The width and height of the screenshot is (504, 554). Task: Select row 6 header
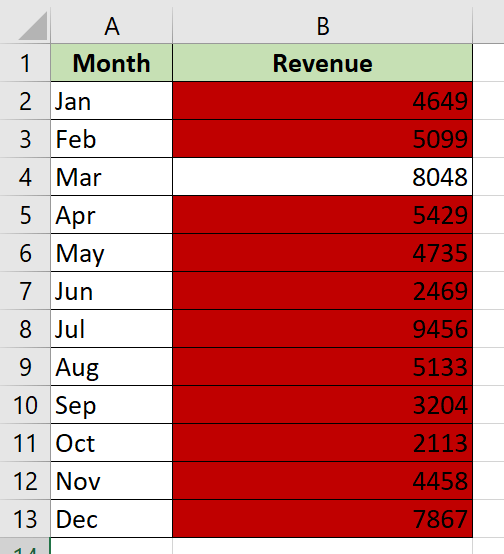pos(25,253)
